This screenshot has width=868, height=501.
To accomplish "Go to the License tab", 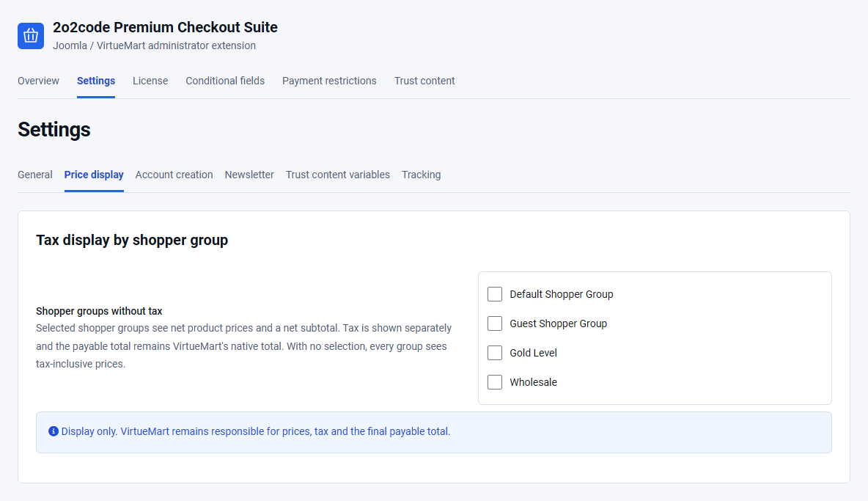I will pyautogui.click(x=150, y=81).
